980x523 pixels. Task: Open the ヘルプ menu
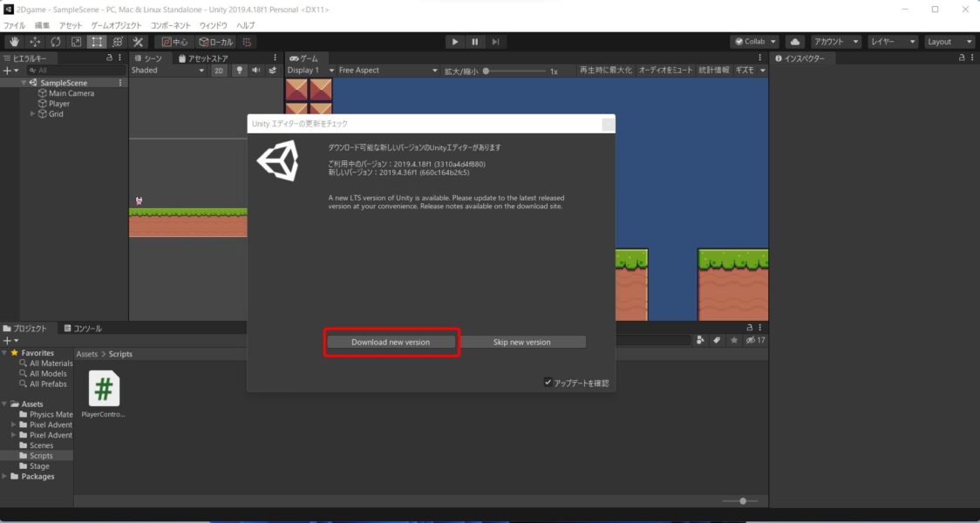click(x=246, y=25)
